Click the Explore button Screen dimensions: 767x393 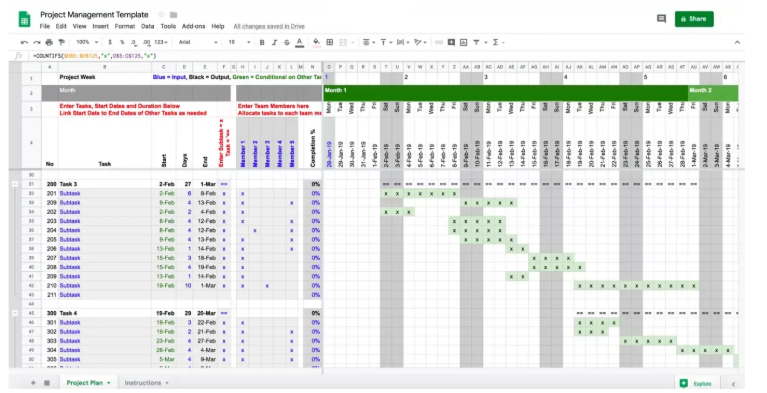(x=697, y=383)
